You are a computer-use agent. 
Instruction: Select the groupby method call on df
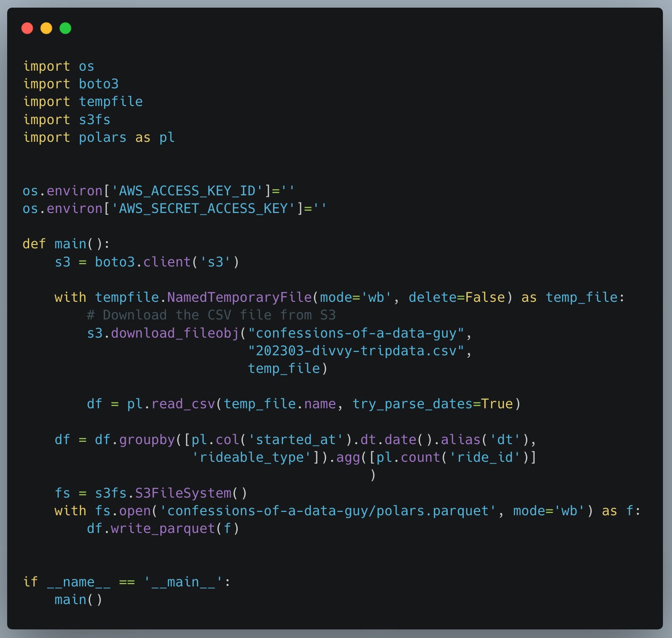coord(148,439)
